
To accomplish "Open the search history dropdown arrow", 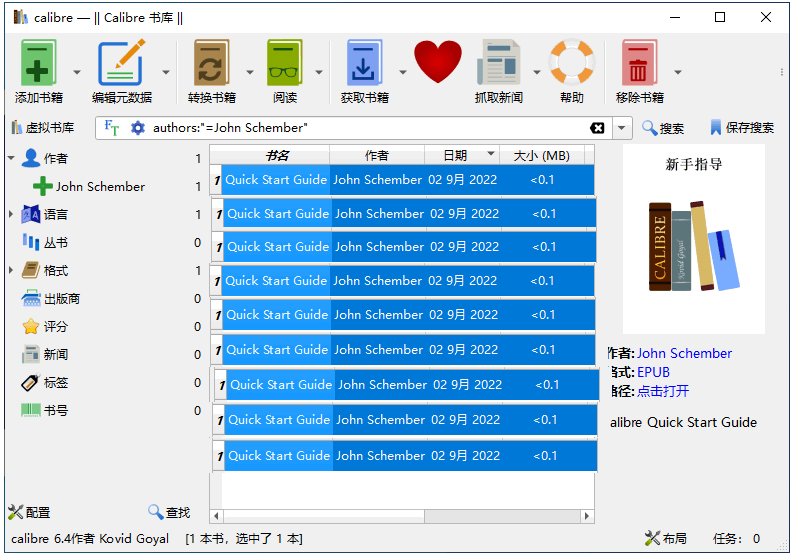I will 622,128.
